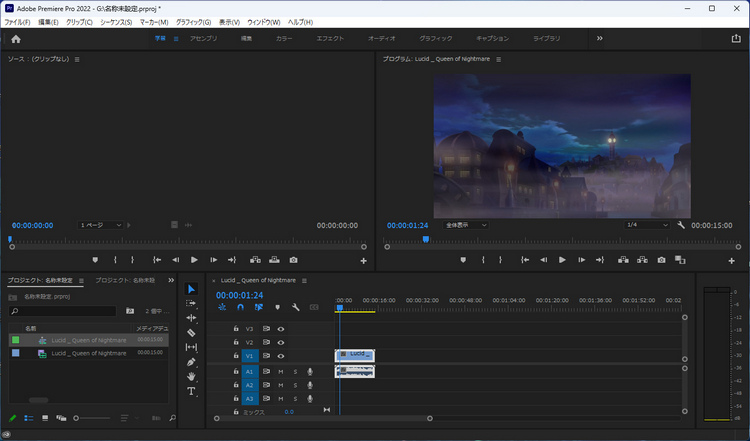The image size is (750, 441).
Task: Open playback resolution 1/4 dropdown
Action: click(646, 225)
